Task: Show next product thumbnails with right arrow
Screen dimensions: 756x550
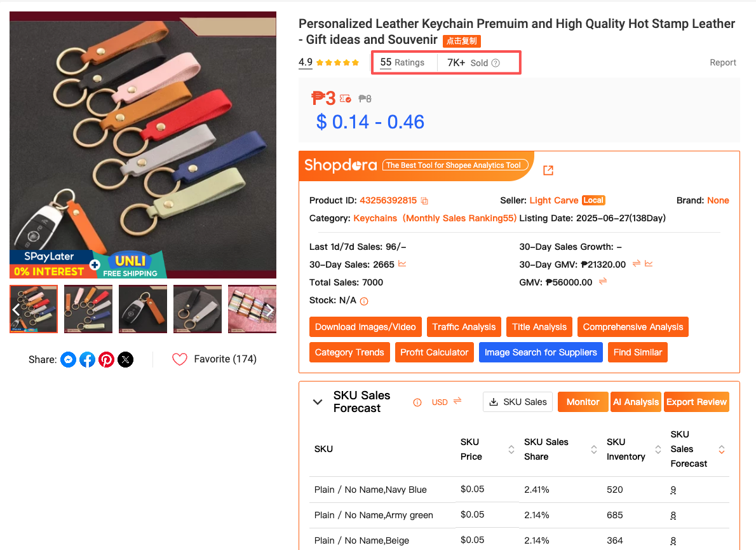Action: click(269, 310)
